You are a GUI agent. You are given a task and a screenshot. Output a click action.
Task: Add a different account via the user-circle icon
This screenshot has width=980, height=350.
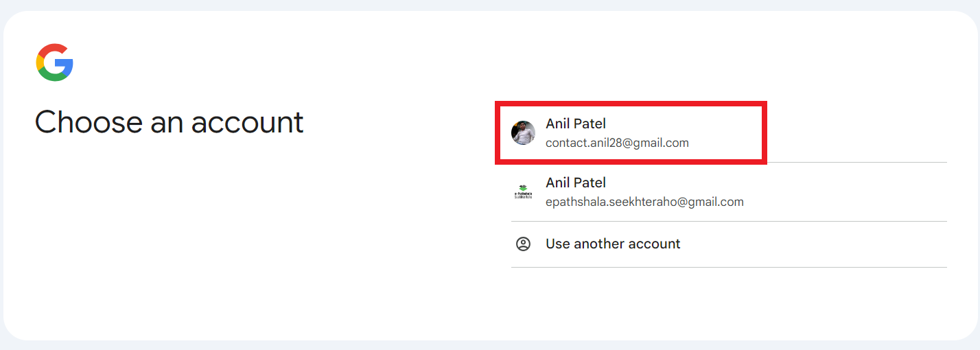click(523, 244)
